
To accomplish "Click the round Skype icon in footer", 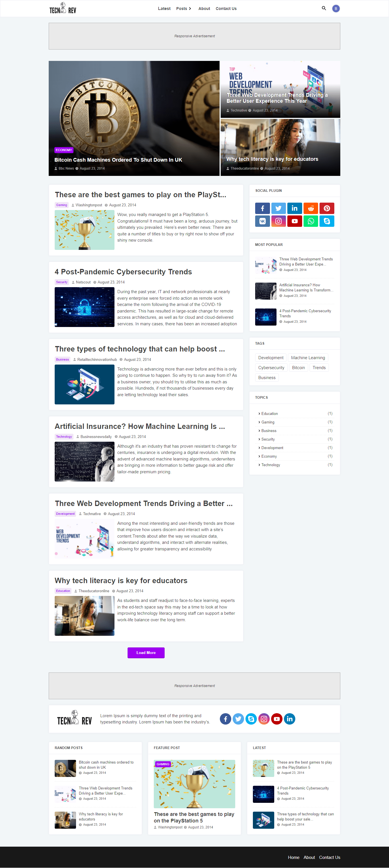I will click(x=251, y=719).
